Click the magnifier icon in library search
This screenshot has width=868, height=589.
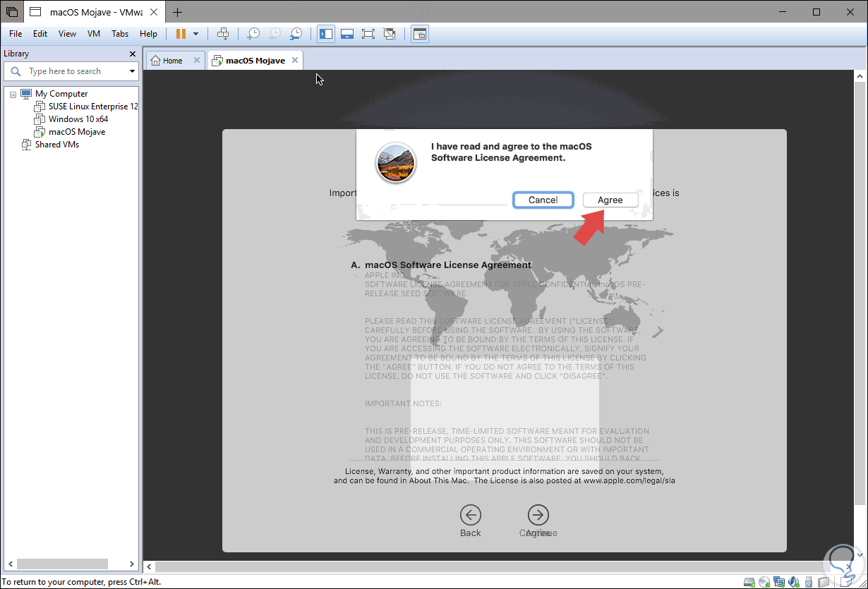[x=16, y=71]
